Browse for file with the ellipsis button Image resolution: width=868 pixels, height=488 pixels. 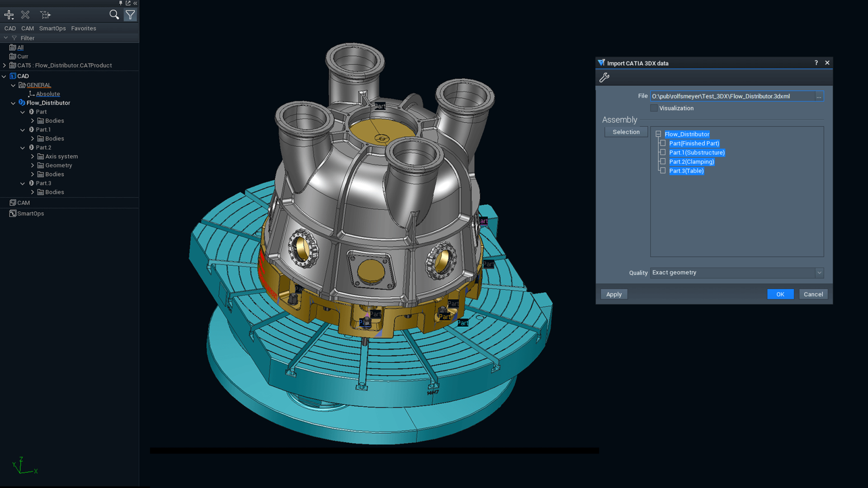click(819, 96)
